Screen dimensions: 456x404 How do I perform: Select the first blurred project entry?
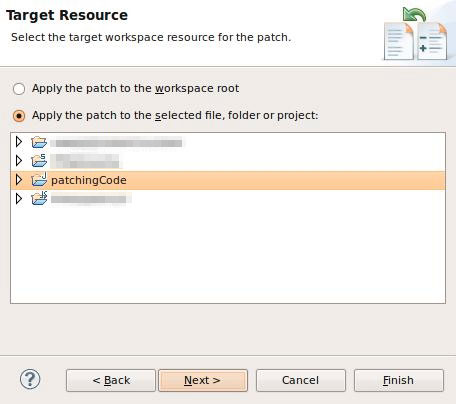click(x=118, y=143)
